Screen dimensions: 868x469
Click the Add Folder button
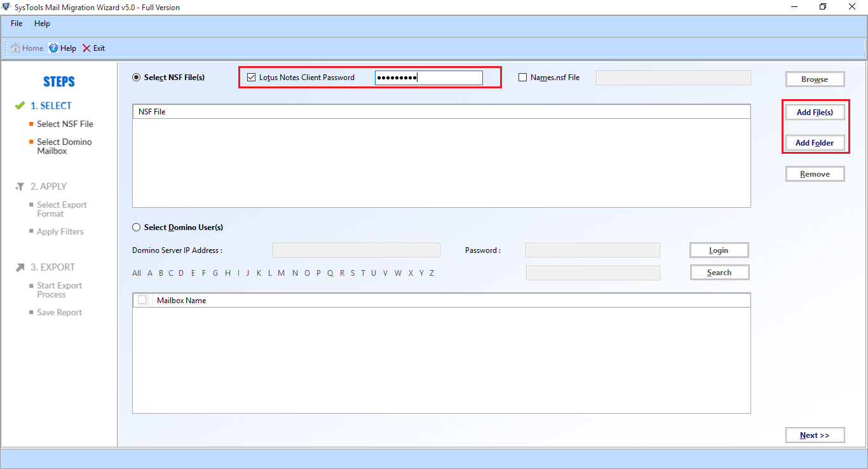[815, 143]
